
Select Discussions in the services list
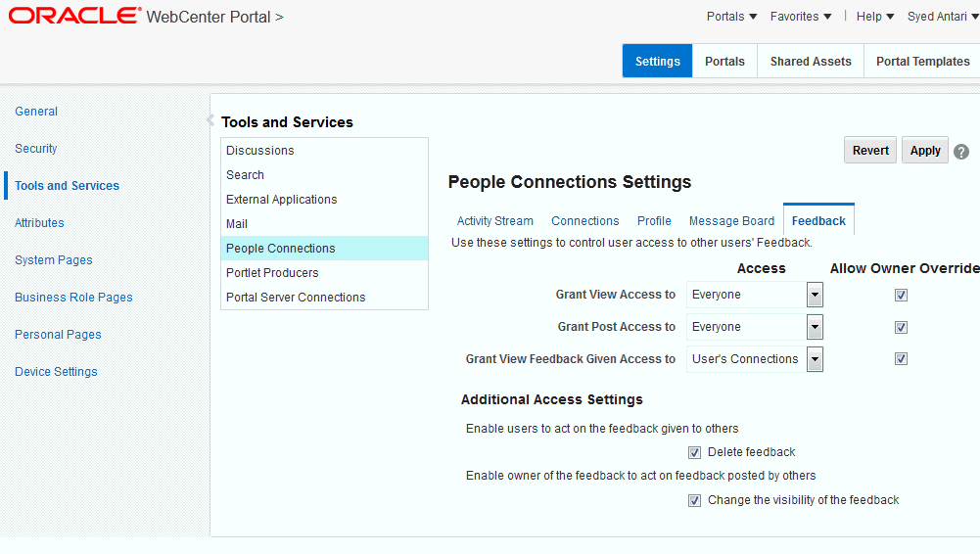[x=324, y=151]
